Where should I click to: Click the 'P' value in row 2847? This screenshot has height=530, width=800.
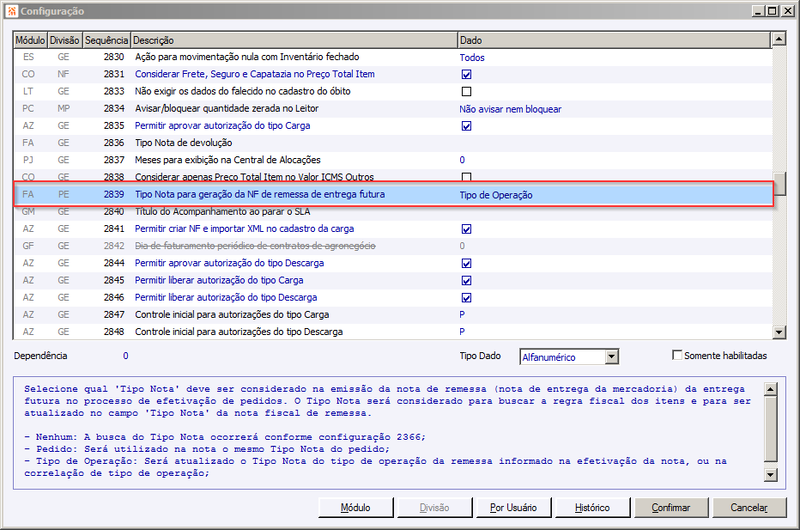pos(462,315)
